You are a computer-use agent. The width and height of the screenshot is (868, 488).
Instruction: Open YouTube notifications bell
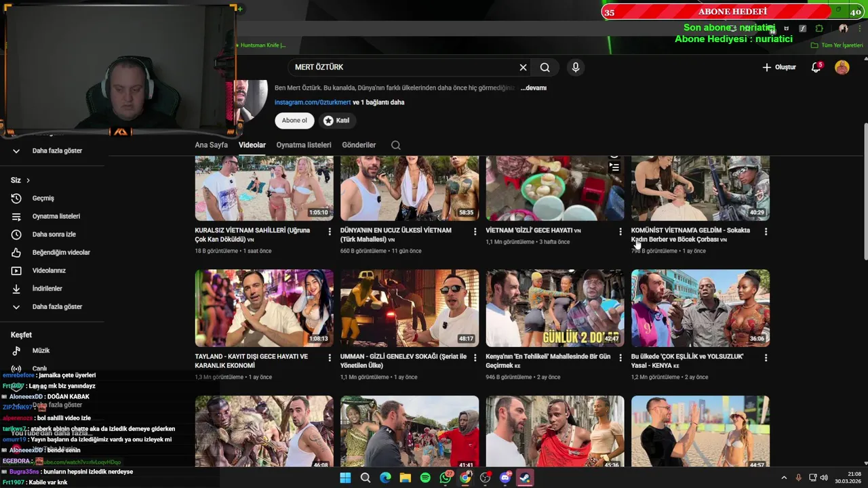click(816, 67)
